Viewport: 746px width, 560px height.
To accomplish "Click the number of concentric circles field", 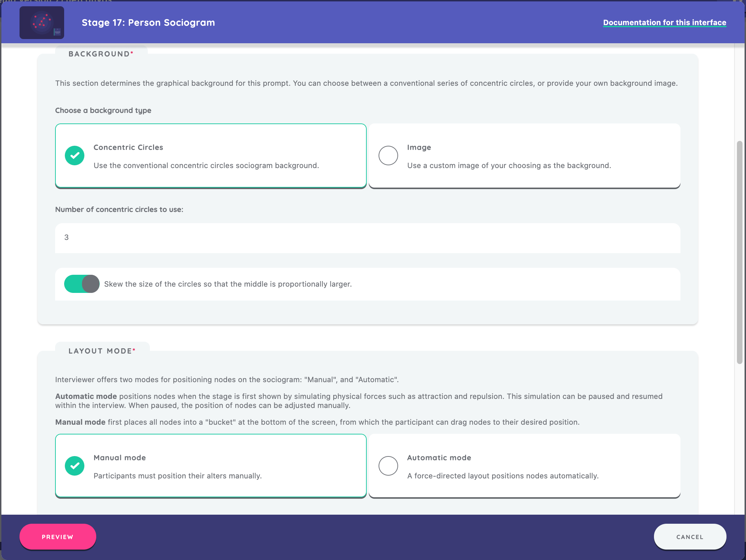I will (x=367, y=238).
